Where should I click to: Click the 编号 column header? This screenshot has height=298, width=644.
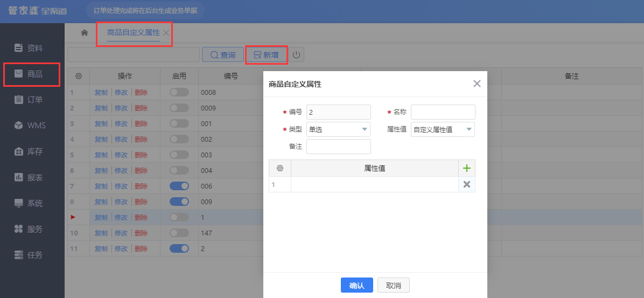pyautogui.click(x=231, y=76)
